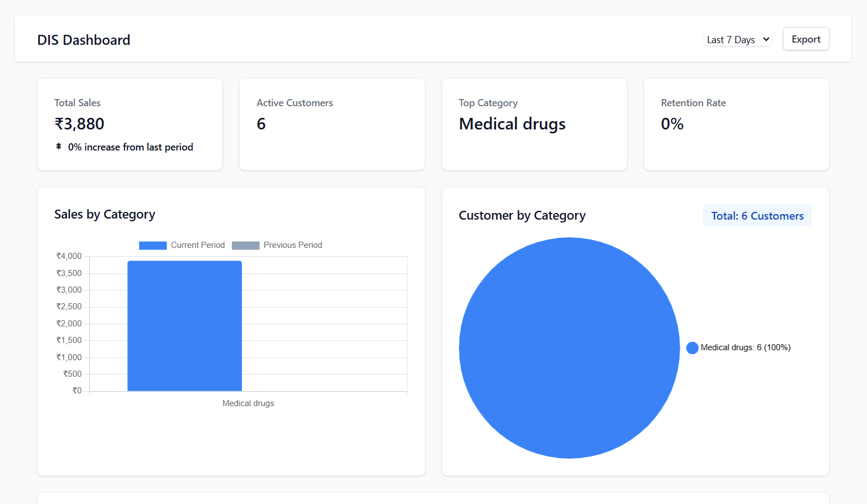Image resolution: width=867 pixels, height=504 pixels.
Task: Select the Total Sales card
Action: 130,124
